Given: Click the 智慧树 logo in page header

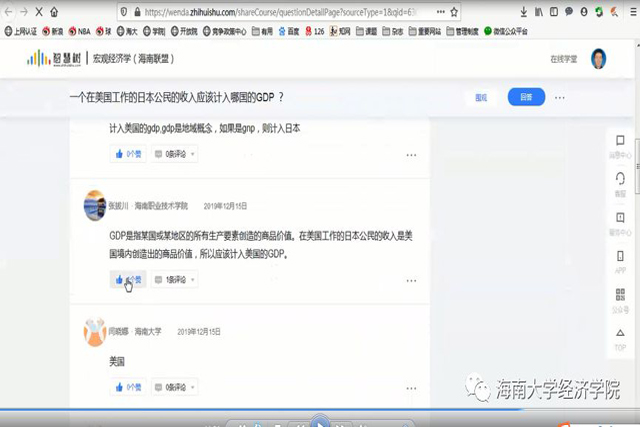Looking at the screenshot, I should coord(54,58).
